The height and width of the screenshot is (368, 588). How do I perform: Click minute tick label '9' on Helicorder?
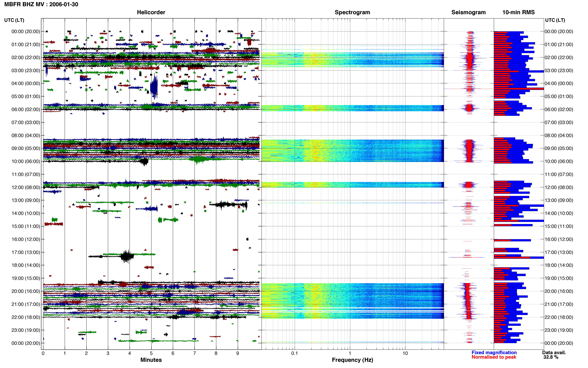coord(238,353)
